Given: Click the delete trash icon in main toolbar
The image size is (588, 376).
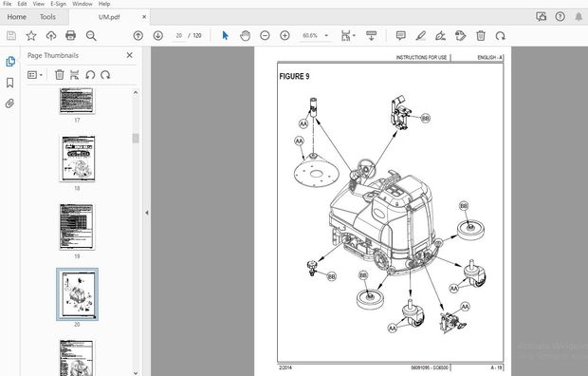Looking at the screenshot, I should 481,36.
